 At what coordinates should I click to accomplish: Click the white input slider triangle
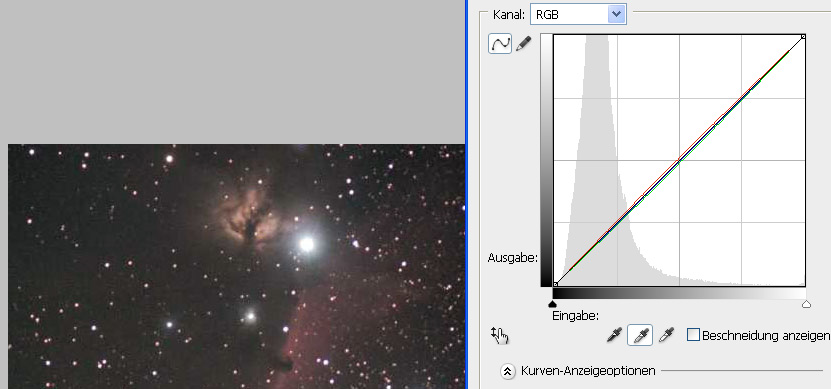[x=806, y=304]
